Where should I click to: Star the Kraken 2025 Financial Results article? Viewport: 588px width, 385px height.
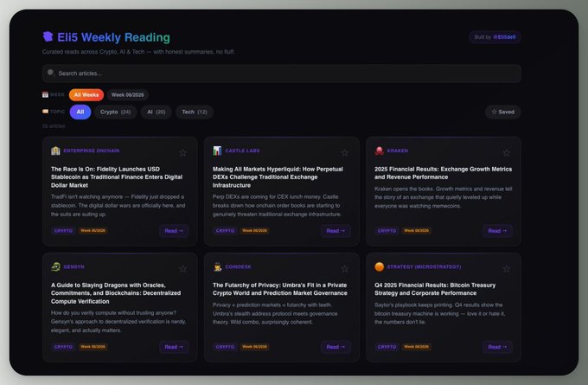coord(506,153)
